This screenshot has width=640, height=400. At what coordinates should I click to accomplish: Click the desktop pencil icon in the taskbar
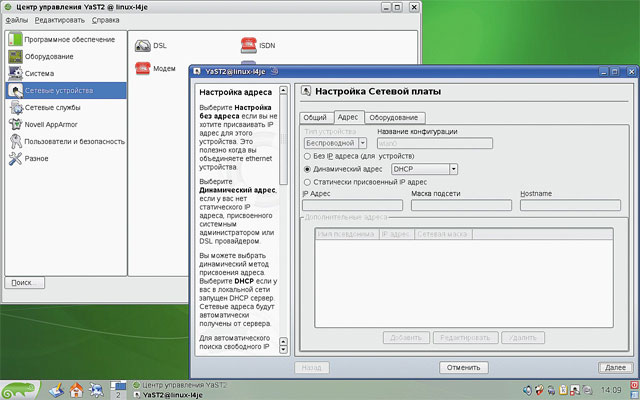(56, 390)
